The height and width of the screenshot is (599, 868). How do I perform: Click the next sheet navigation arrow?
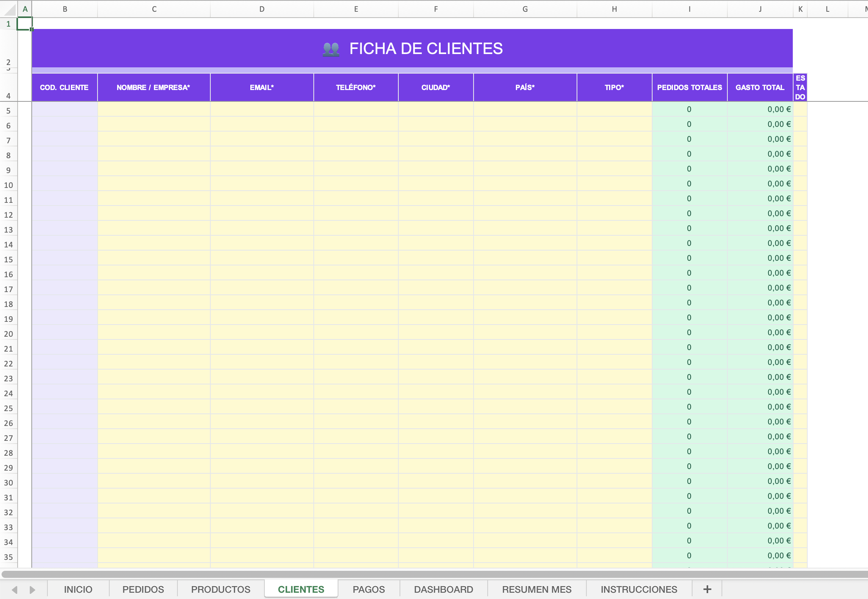point(33,590)
